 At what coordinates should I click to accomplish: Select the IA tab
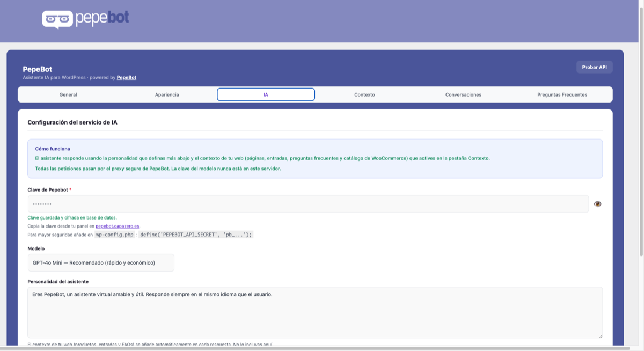click(266, 94)
